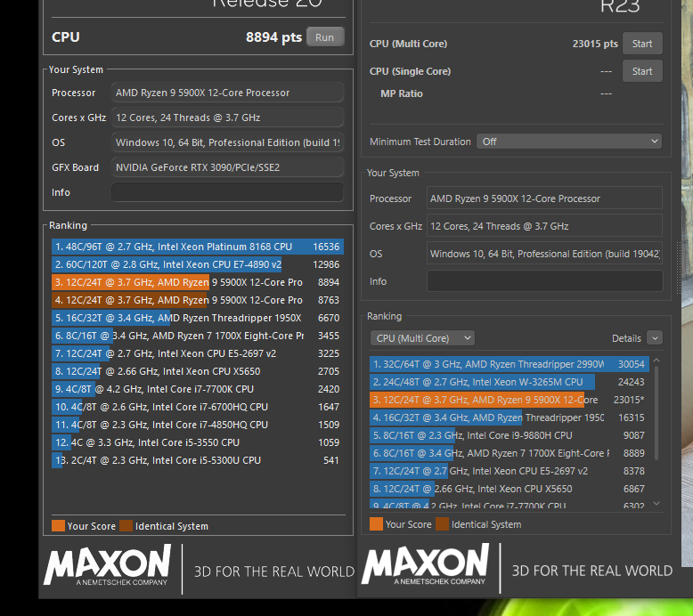Click the R23 ranking scrollbar thumb
The width and height of the screenshot is (693, 616).
click(656, 413)
